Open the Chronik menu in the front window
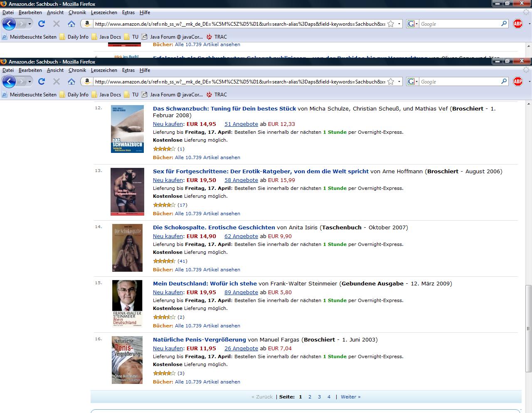 tap(77, 70)
